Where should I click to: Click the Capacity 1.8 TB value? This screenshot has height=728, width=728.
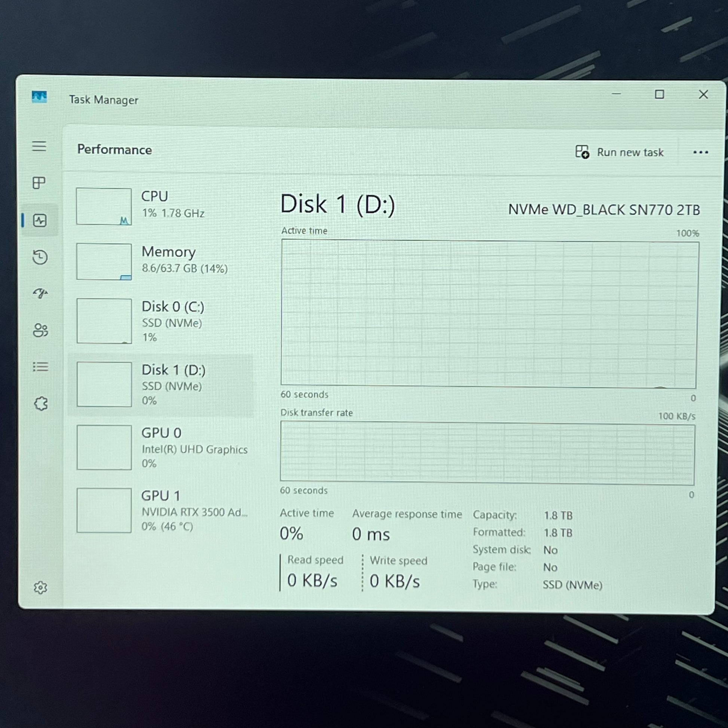coord(558,516)
